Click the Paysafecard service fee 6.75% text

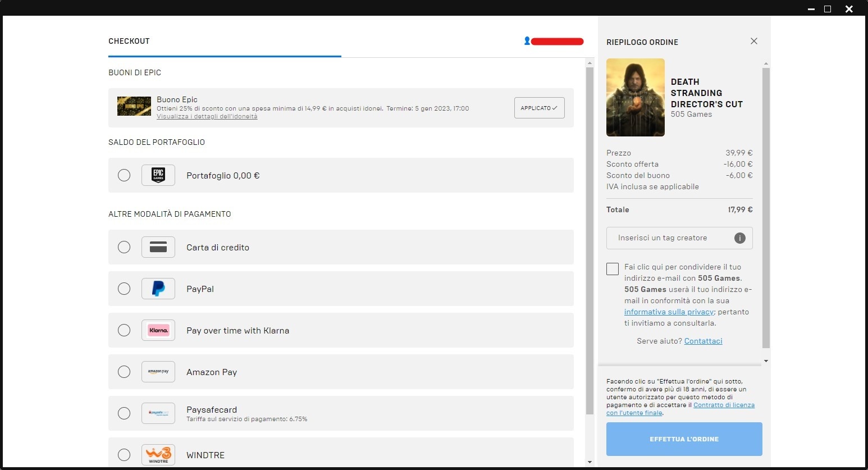[x=247, y=419]
